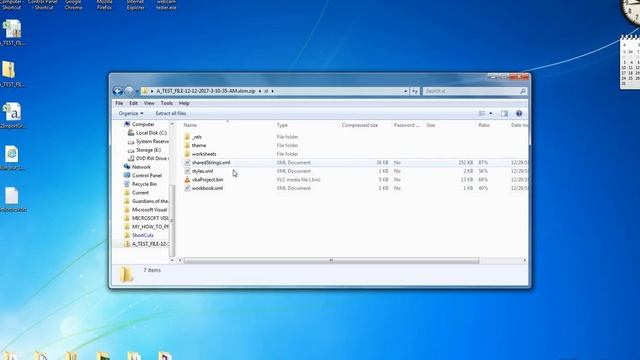The height and width of the screenshot is (360, 640).
Task: Open the File menu
Action: [x=119, y=103]
